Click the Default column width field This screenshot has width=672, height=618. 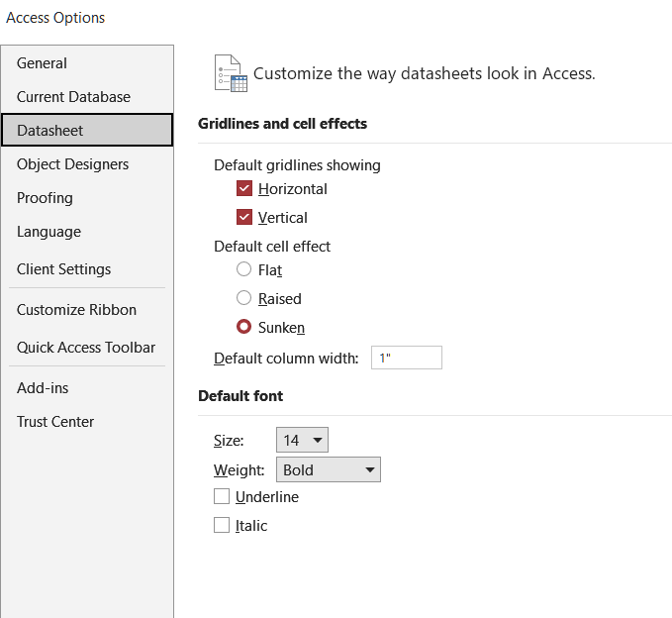(x=407, y=358)
